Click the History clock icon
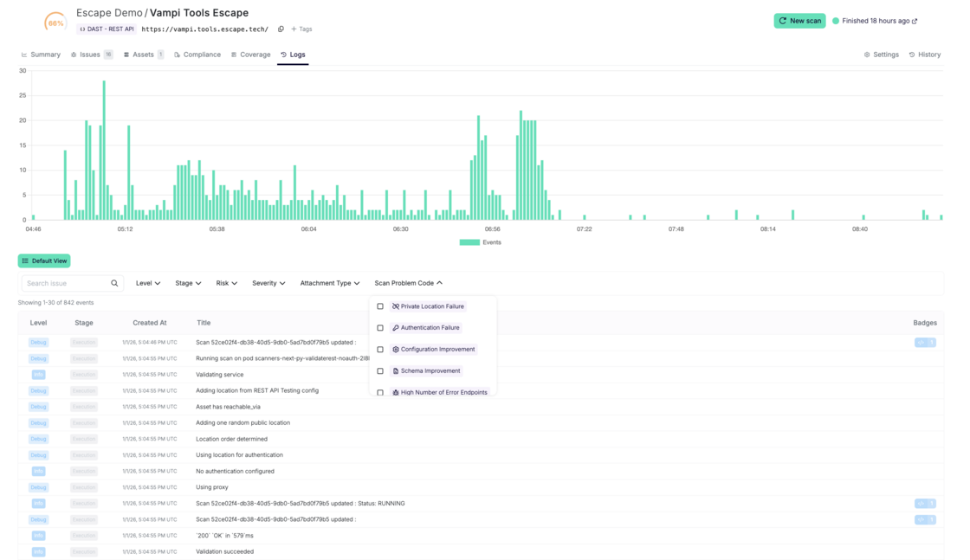This screenshot has height=560, width=970. (912, 55)
